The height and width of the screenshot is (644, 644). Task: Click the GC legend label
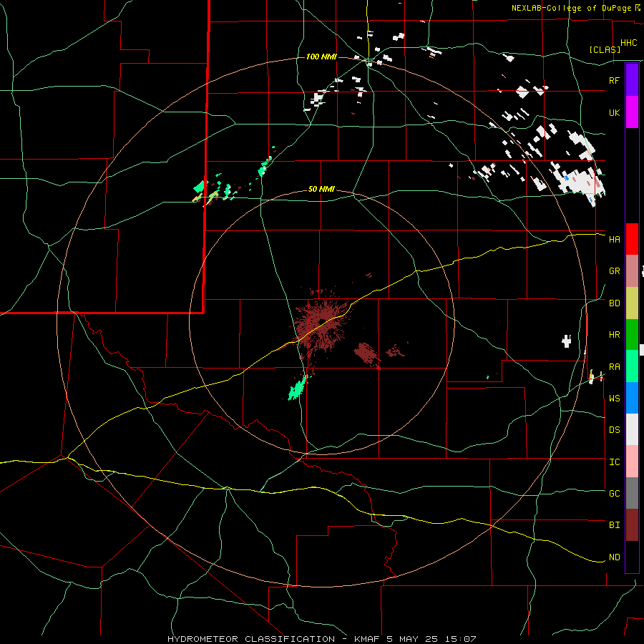coord(614,494)
